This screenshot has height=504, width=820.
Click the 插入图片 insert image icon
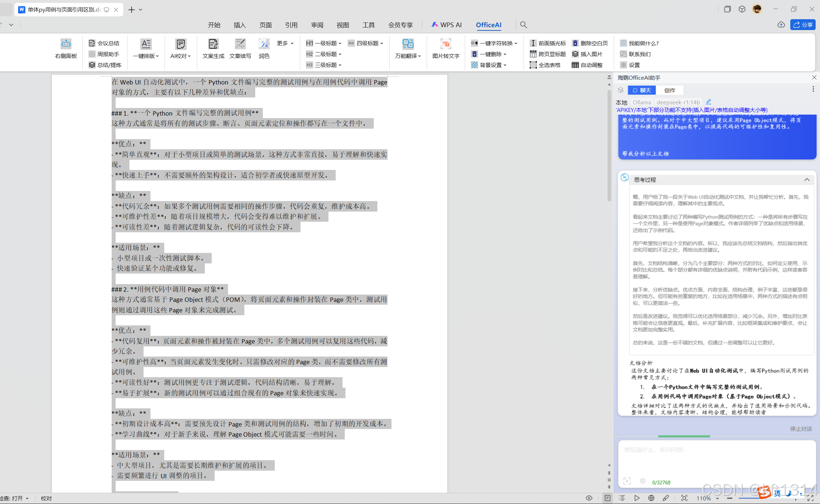(x=575, y=54)
